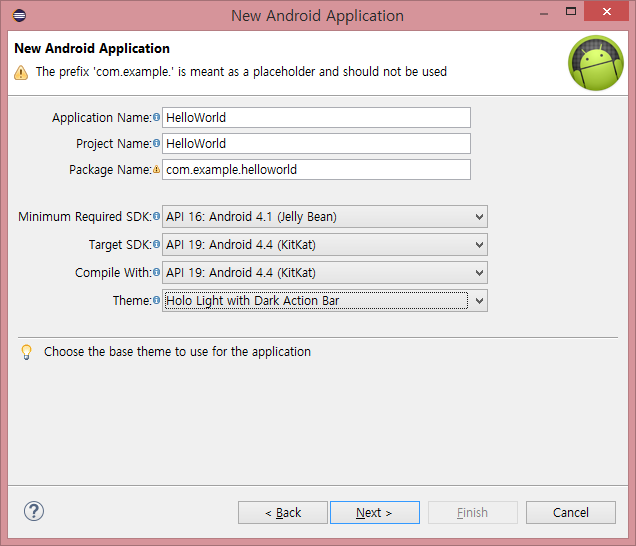This screenshot has height=546, width=636.
Task: Click info icon next to Theme
Action: pyautogui.click(x=156, y=300)
